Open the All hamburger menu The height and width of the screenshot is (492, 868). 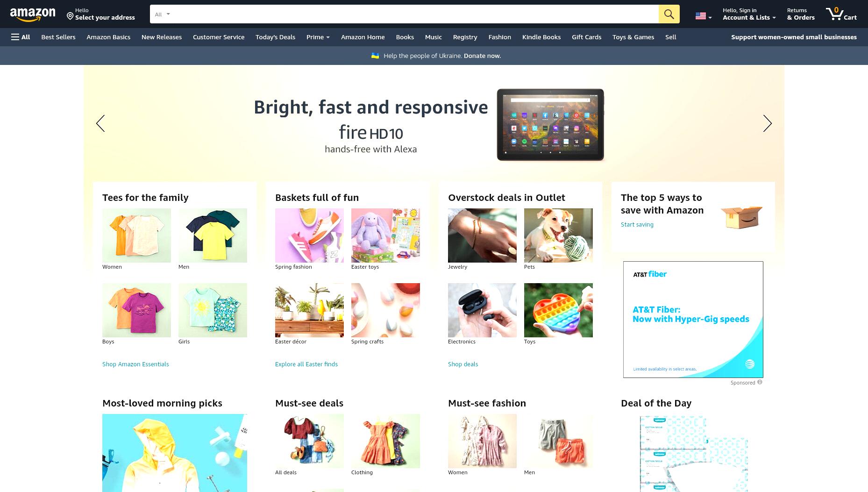[21, 37]
